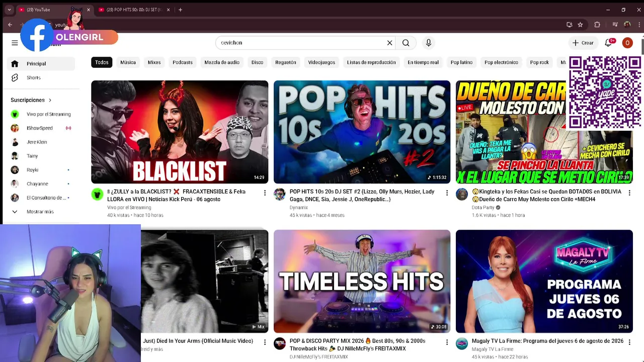
Task: Click the magnifying glass search button
Action: coord(406,43)
